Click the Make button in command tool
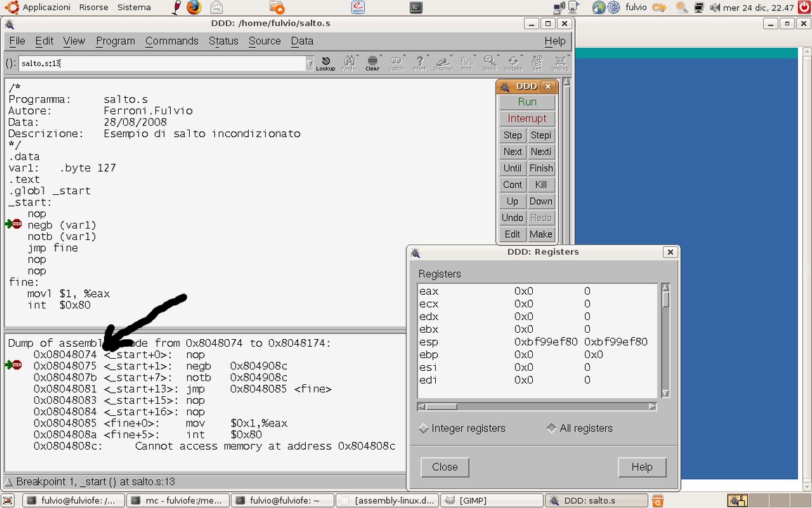The width and height of the screenshot is (812, 508). pos(541,234)
